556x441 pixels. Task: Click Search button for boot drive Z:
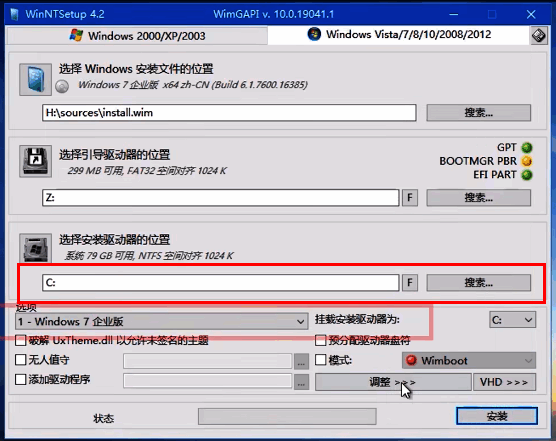pyautogui.click(x=479, y=197)
